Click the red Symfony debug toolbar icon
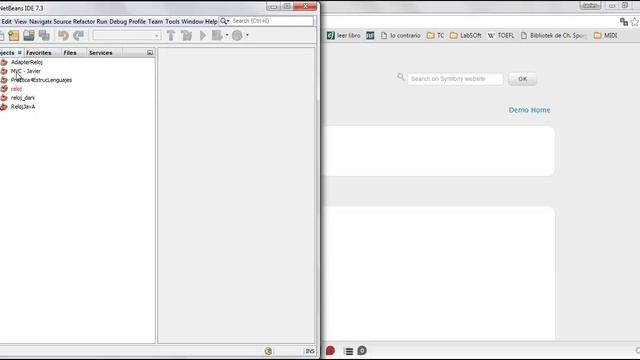Screen dimensions: 640x360 [330, 351]
